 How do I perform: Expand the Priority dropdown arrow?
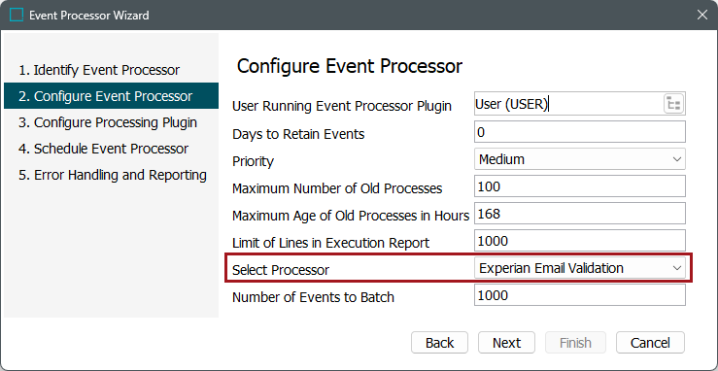click(x=677, y=159)
